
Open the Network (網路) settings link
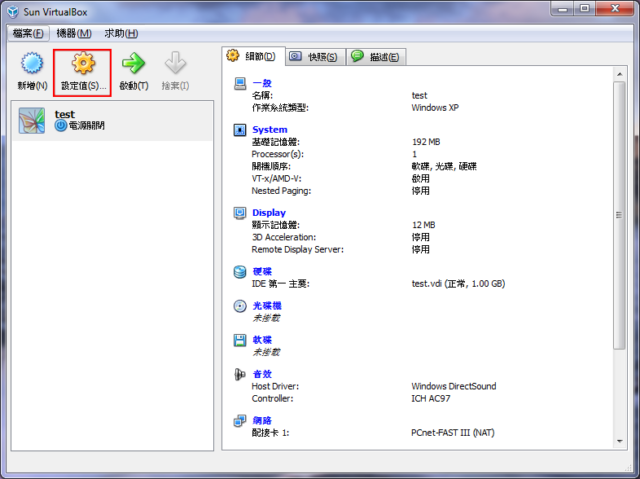click(262, 421)
